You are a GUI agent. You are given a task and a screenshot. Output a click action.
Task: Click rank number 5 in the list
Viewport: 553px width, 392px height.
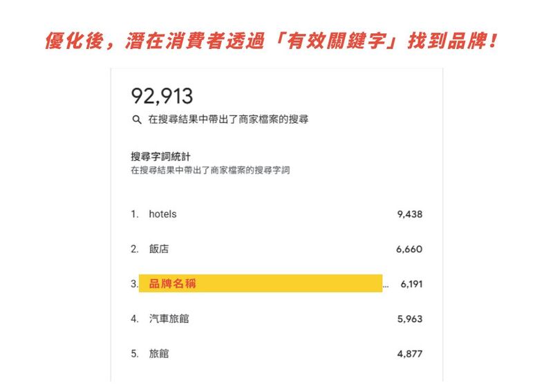coord(134,353)
